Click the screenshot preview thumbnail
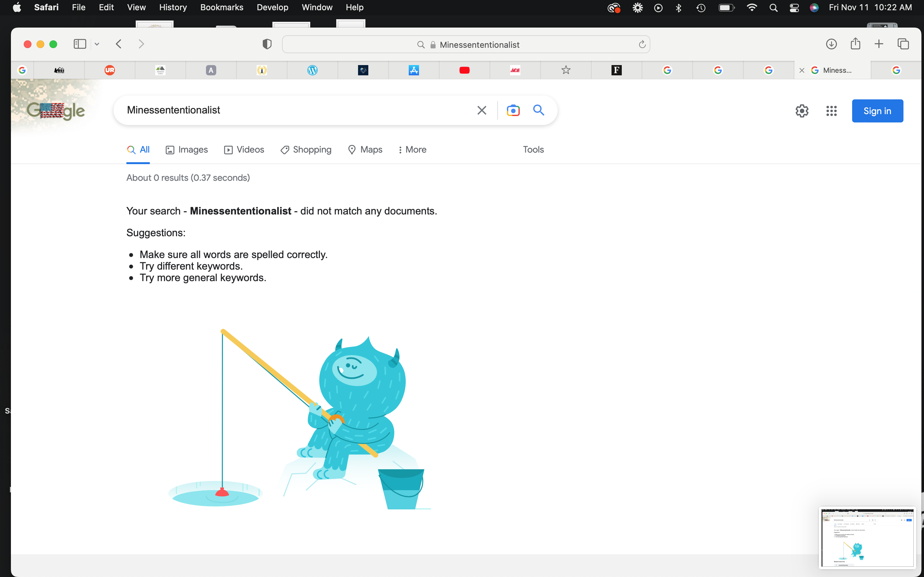The height and width of the screenshot is (577, 924). click(867, 537)
